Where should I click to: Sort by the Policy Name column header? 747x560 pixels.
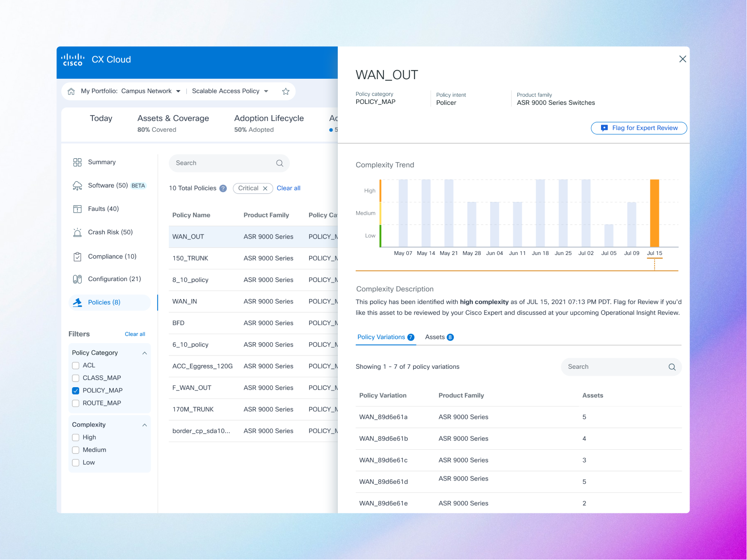click(191, 215)
